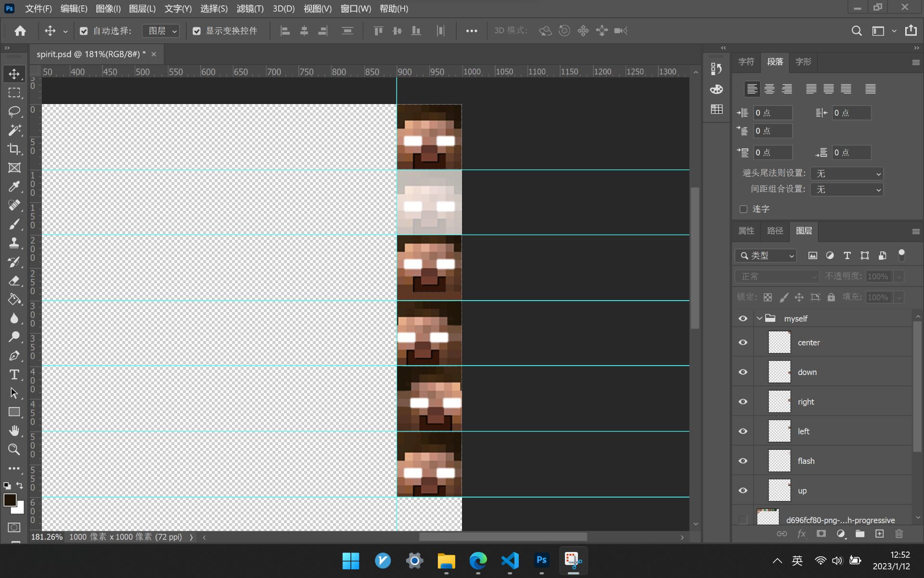Click the foreground color swatch
This screenshot has width=924, height=578.
pyautogui.click(x=10, y=499)
